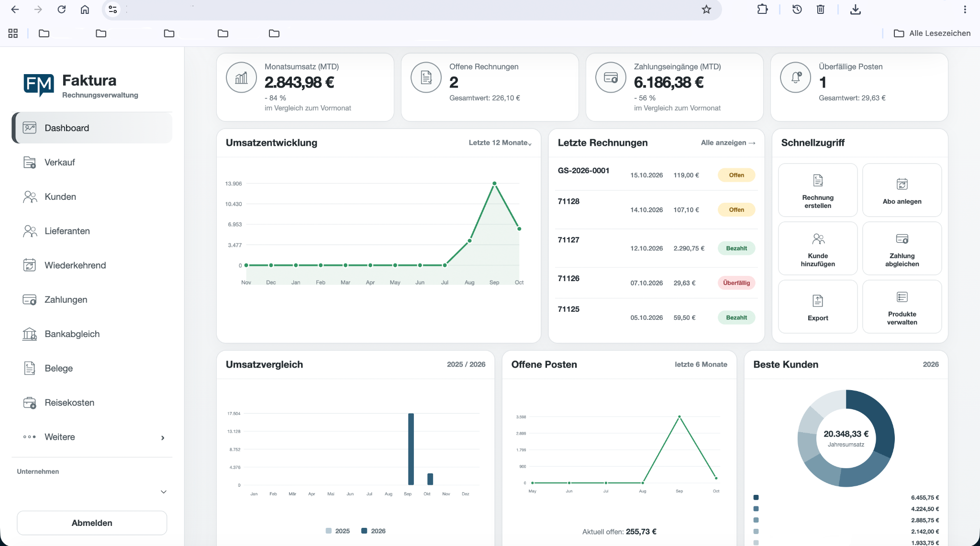
Task: Click Rechnung erstellen quick access tile
Action: 818,190
